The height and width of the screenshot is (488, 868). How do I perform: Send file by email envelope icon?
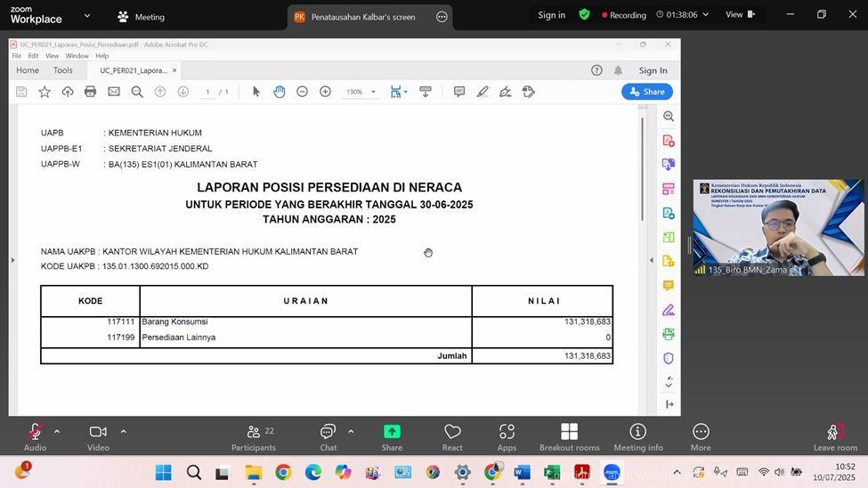coord(113,92)
